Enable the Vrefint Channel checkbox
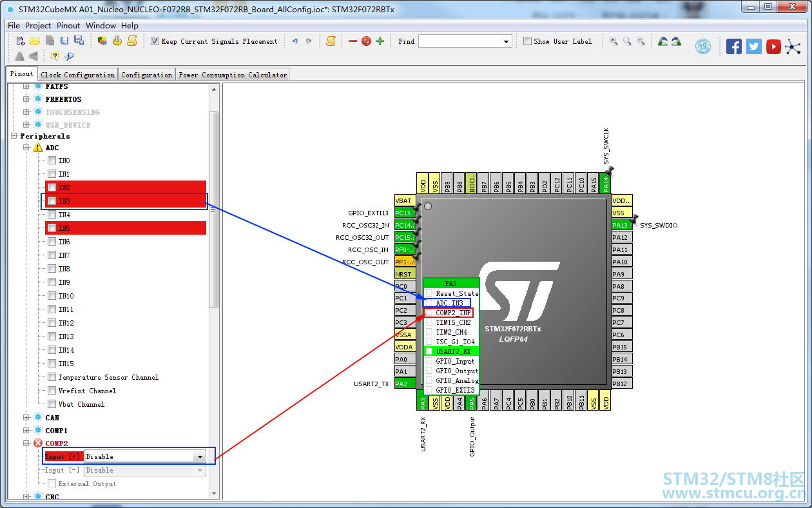The image size is (812, 508). (52, 391)
